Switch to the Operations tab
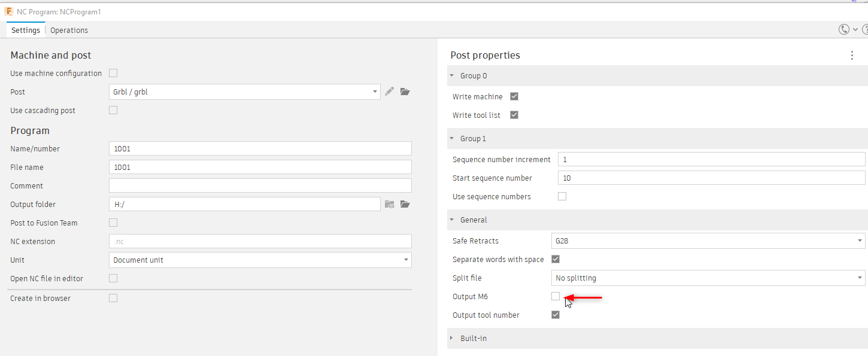 [69, 31]
